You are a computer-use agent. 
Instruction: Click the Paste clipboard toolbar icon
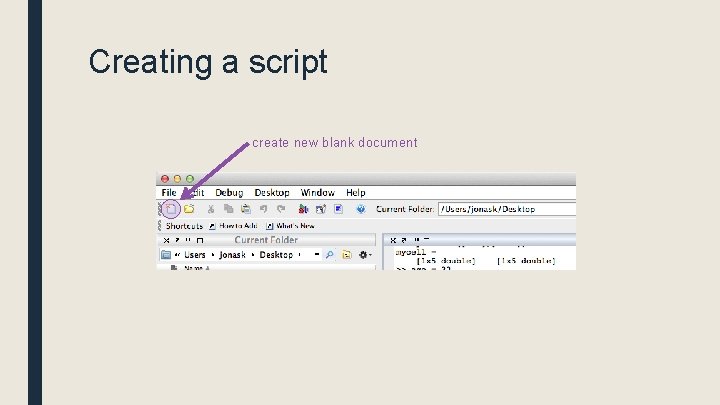[246, 209]
